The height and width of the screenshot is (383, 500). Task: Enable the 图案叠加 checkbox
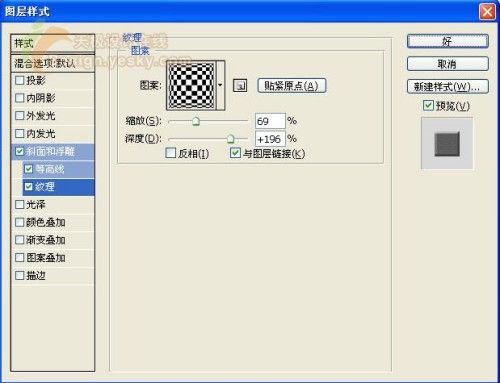point(20,257)
